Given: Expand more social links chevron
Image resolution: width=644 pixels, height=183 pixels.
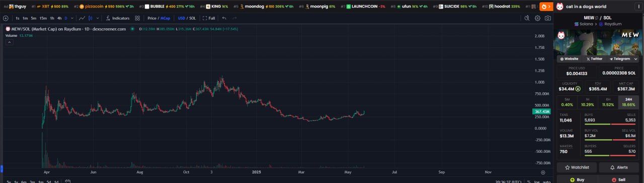Looking at the screenshot, I should 636,58.
